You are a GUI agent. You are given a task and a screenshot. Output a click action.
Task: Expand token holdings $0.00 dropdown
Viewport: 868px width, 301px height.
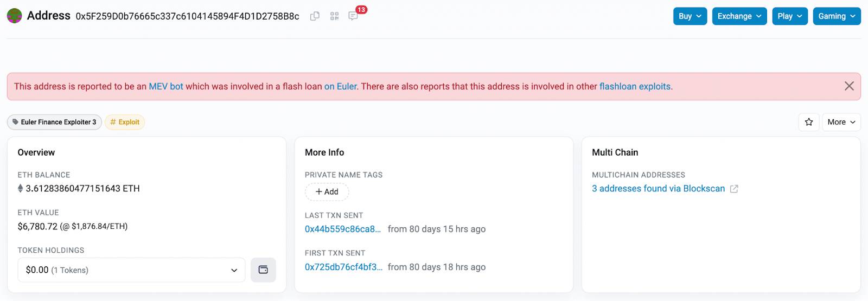click(x=131, y=270)
